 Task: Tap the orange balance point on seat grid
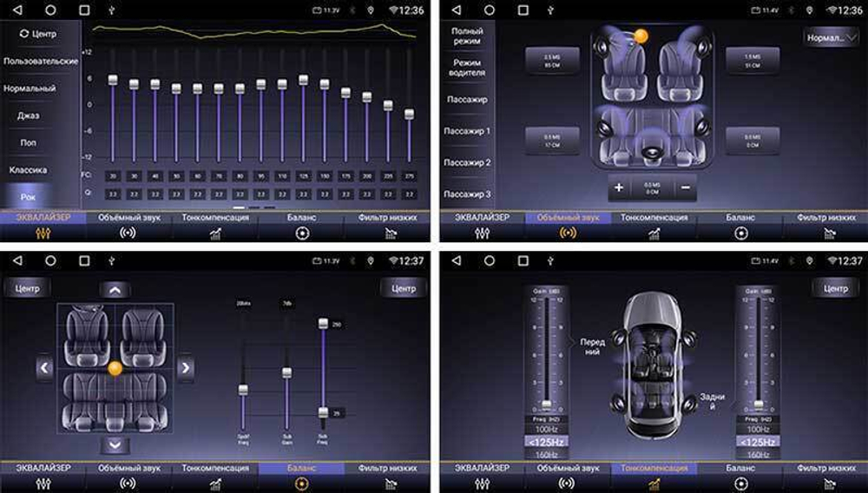[115, 369]
